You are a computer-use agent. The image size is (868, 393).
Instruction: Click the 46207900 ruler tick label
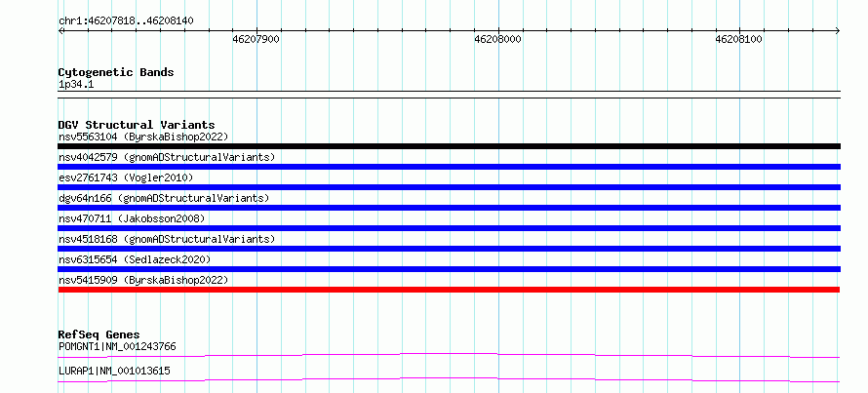(x=256, y=39)
